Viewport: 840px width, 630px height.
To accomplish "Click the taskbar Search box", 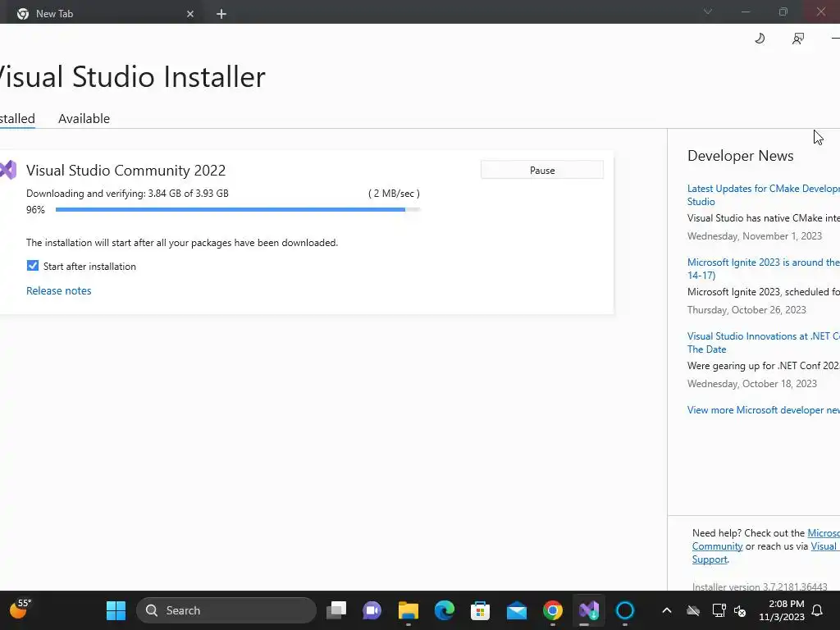I will pyautogui.click(x=226, y=610).
